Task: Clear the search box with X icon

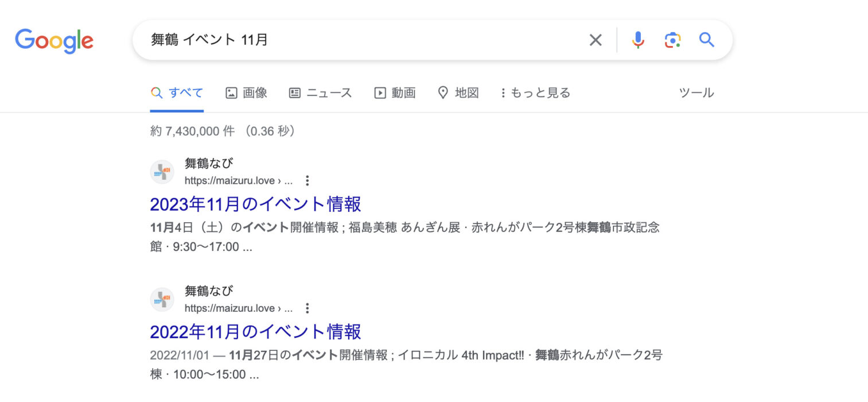Action: click(595, 40)
